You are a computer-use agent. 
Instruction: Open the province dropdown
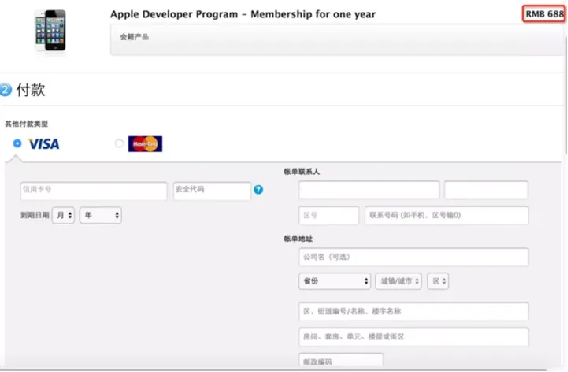tap(334, 281)
